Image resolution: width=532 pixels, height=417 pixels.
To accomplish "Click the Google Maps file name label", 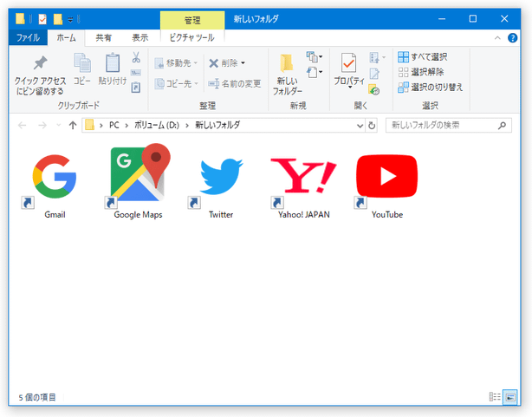I will click(x=138, y=215).
